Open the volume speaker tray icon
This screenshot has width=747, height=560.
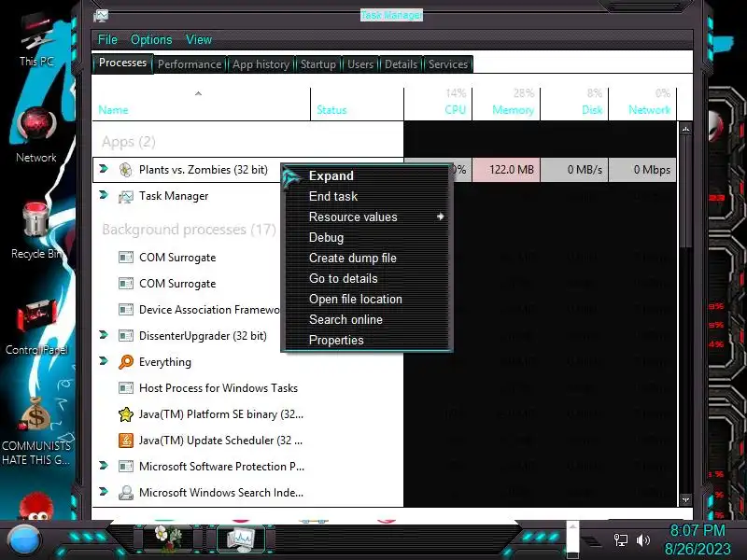click(x=642, y=540)
